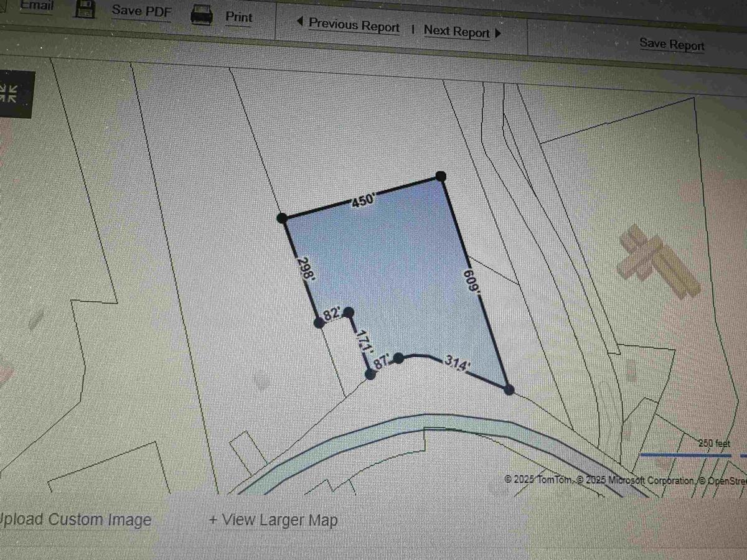Open View Larger Map

click(273, 520)
